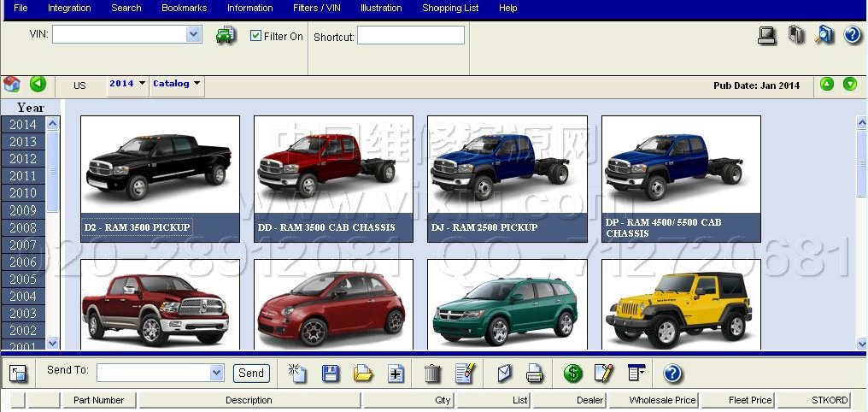Viewport: 868px width, 412px height.
Task: Expand the 2014 year dropdown
Action: [x=142, y=84]
